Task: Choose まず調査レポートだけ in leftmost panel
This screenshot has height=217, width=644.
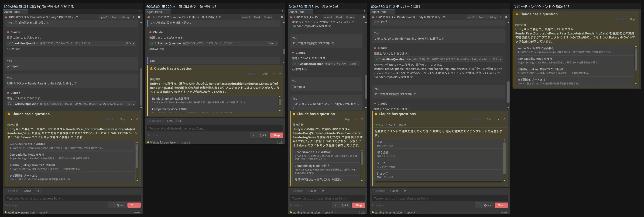Action: pyautogui.click(x=71, y=178)
